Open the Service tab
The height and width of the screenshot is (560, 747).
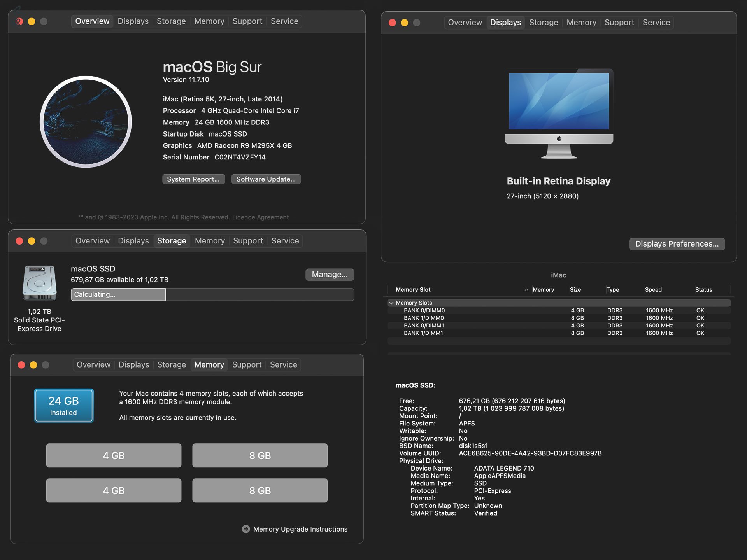click(x=284, y=21)
